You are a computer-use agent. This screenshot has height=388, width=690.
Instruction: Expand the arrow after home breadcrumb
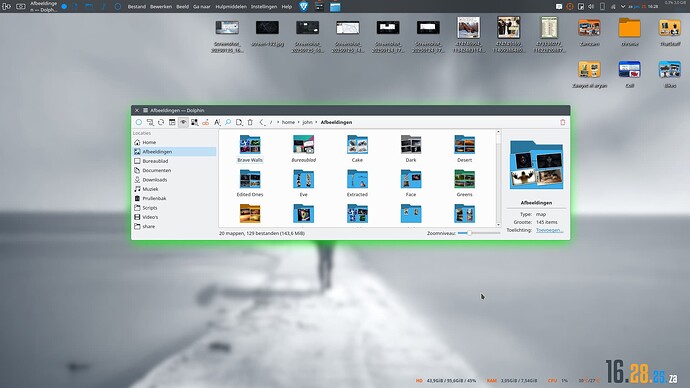click(x=298, y=122)
